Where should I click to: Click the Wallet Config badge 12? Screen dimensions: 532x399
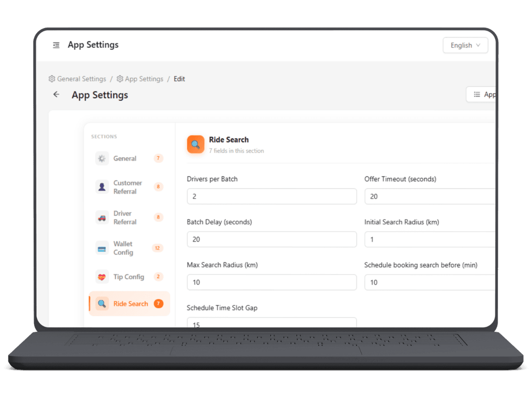pyautogui.click(x=157, y=248)
